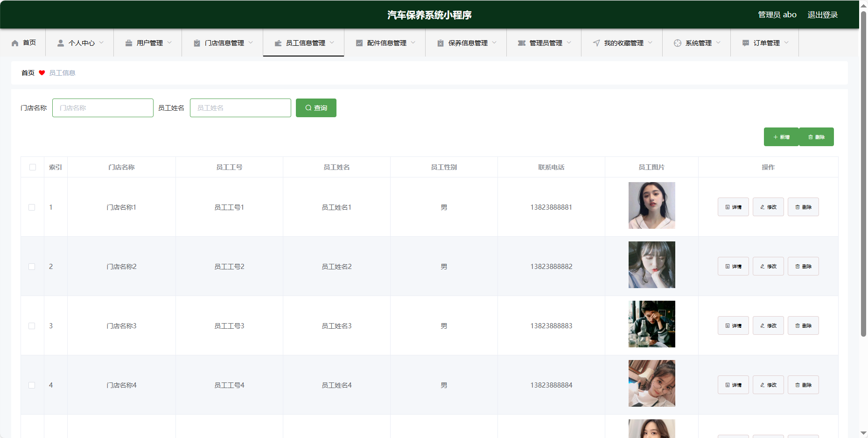This screenshot has width=868, height=438.
Task: Open the 员工信息管理 menu label
Action: (x=306, y=43)
